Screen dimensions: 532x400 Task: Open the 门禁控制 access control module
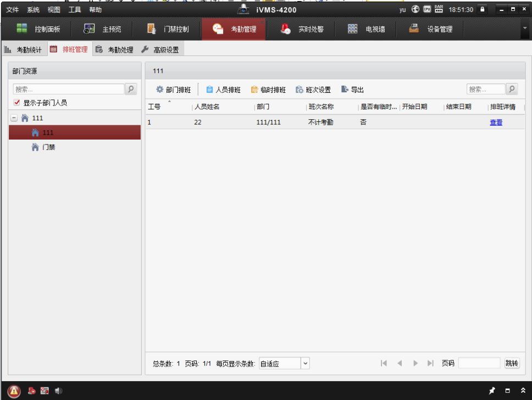pyautogui.click(x=168, y=29)
